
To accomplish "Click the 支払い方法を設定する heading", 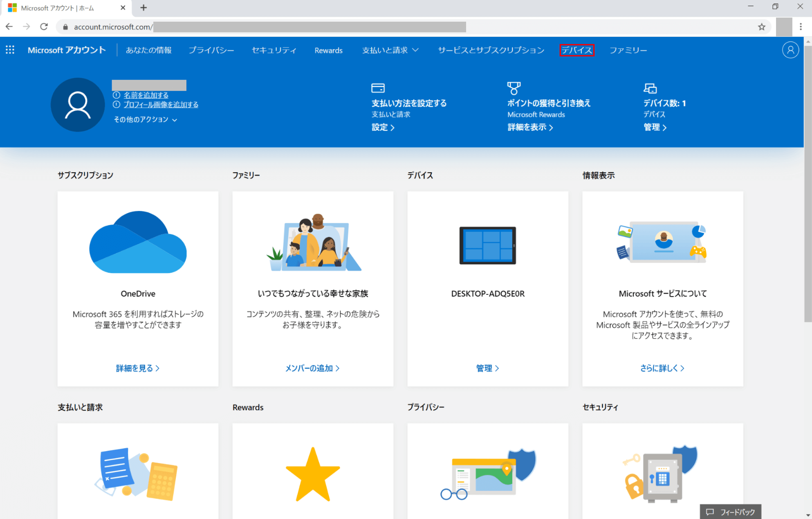I will click(409, 103).
